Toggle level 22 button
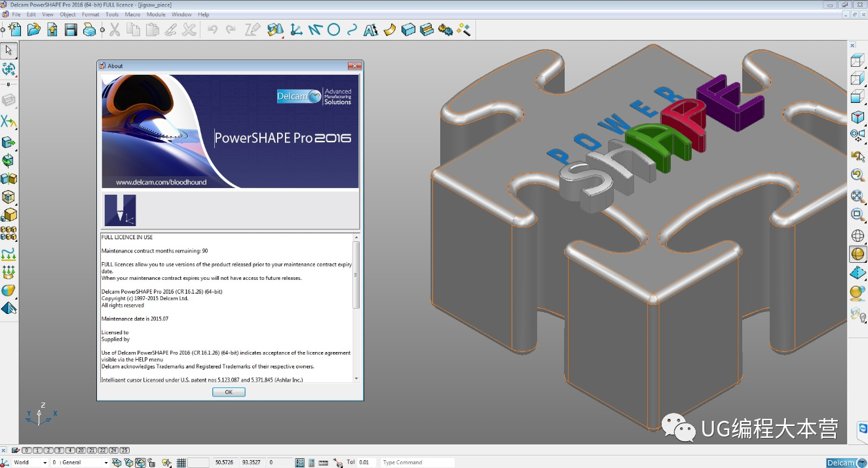 point(103,450)
